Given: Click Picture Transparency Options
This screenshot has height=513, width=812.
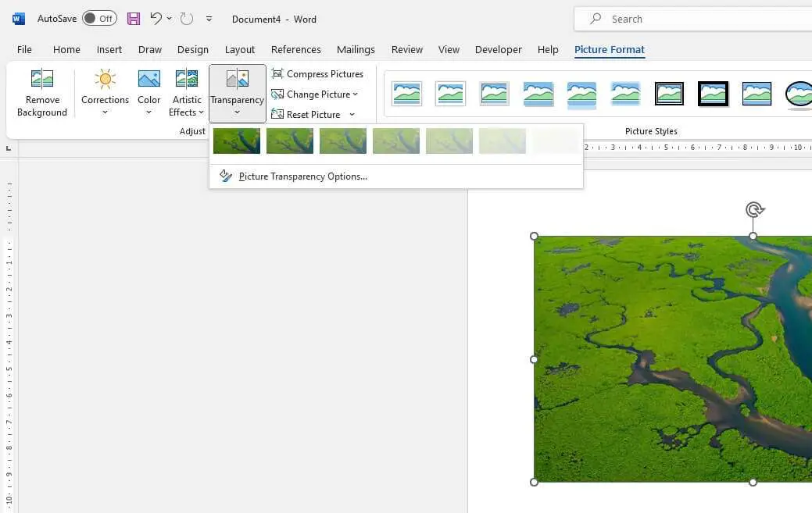Looking at the screenshot, I should [303, 176].
